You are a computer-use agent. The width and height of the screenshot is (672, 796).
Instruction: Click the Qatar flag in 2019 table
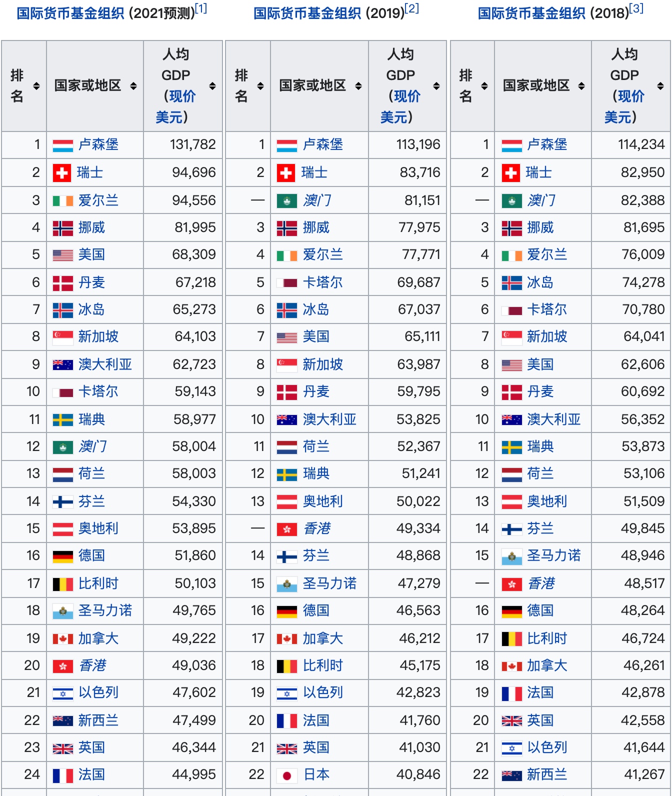pyautogui.click(x=286, y=283)
